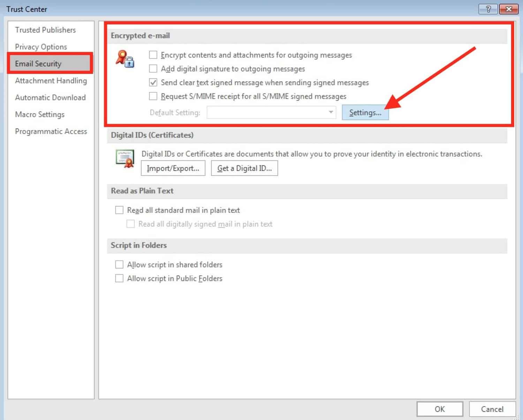Check 'Read all standard mail in plain text'

tap(119, 210)
